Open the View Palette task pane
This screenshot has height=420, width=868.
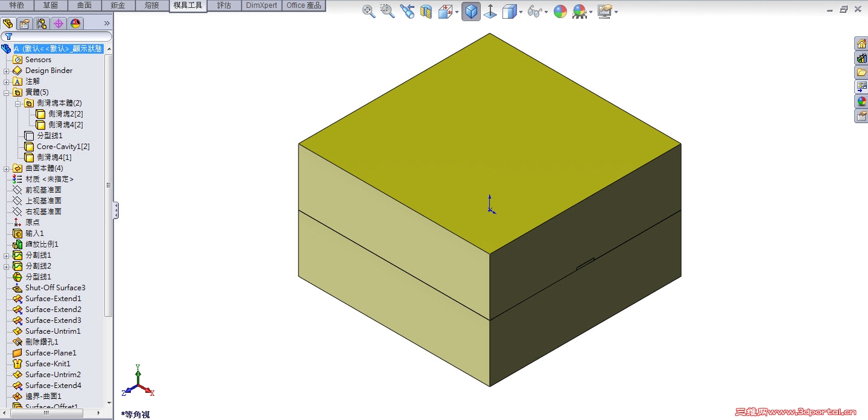click(861, 87)
